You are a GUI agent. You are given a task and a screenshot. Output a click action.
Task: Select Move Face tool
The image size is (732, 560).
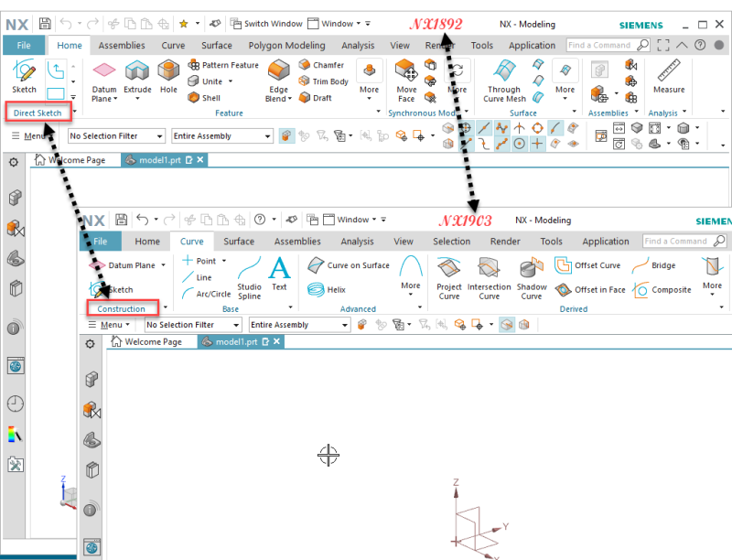(x=406, y=81)
